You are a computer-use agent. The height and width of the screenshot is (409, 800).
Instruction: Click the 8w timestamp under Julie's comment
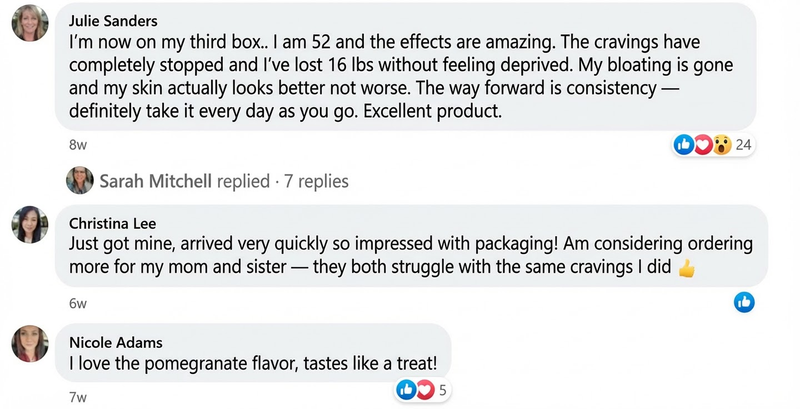pyautogui.click(x=78, y=146)
